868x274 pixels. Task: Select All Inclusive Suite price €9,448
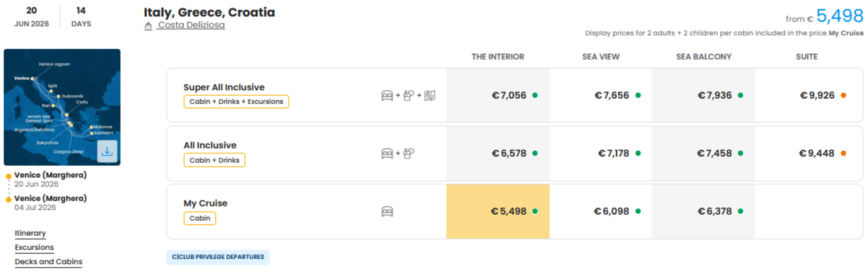click(x=808, y=153)
